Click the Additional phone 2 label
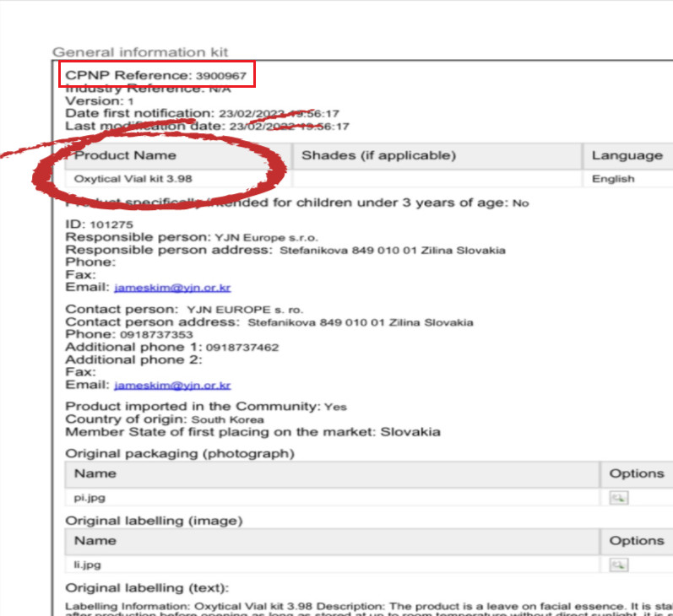This screenshot has height=616, width=673. [133, 359]
